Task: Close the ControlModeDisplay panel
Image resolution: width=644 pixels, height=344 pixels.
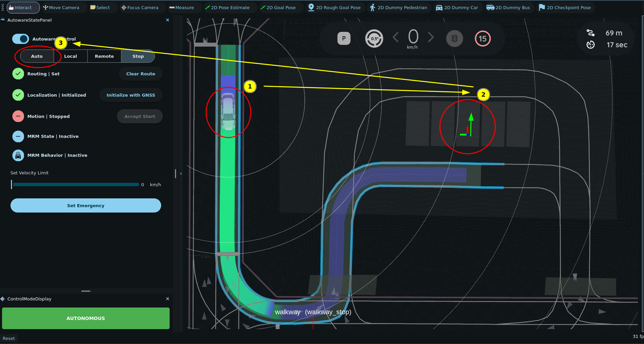Action: pos(167,299)
